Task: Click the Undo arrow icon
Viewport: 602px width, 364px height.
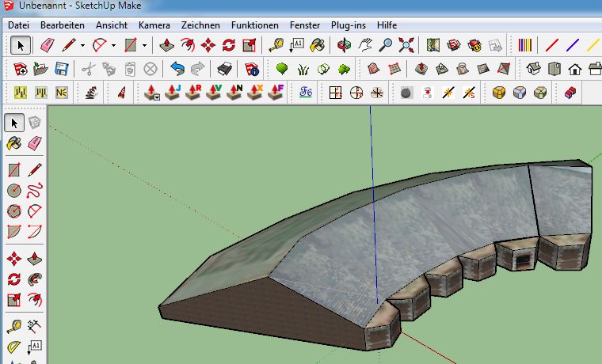Action: [x=177, y=69]
